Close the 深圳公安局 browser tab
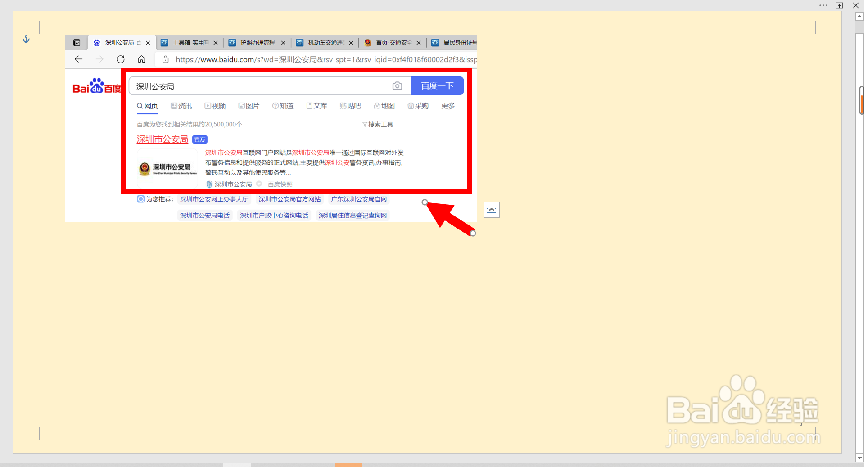868x467 pixels. pos(148,43)
